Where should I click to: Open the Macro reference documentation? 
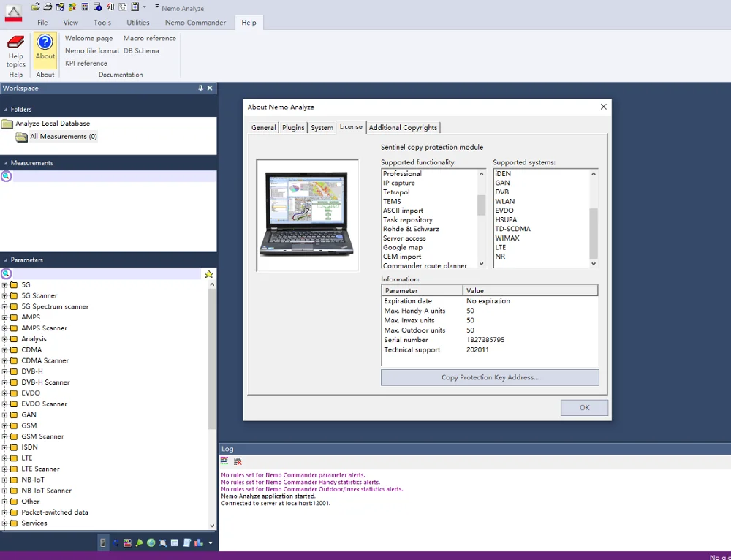[150, 38]
